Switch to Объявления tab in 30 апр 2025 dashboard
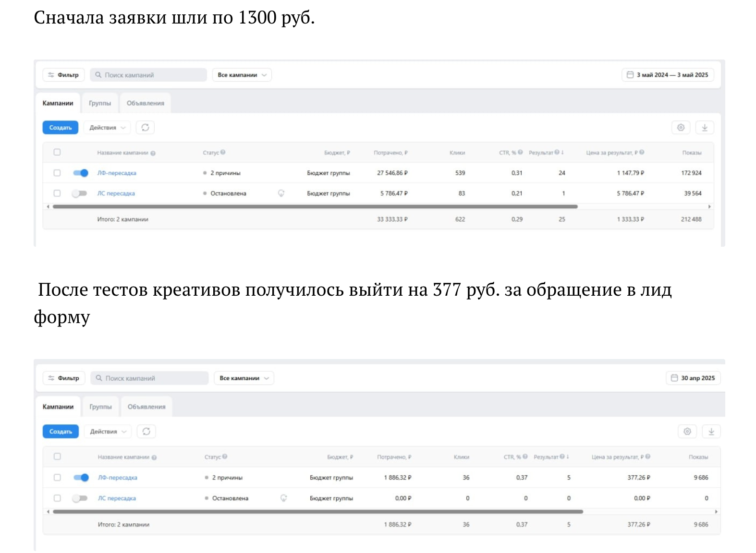Screen dimensions: 756x553 (146, 407)
